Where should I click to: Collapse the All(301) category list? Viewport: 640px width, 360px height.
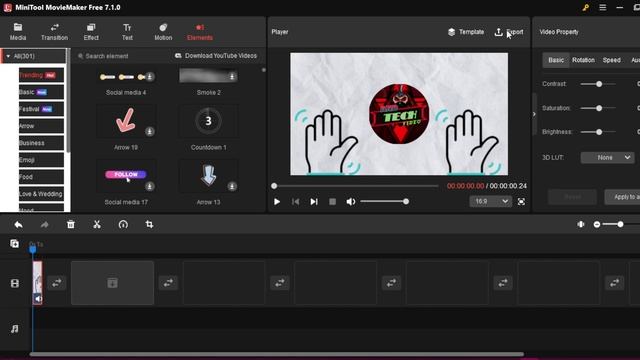[x=8, y=56]
